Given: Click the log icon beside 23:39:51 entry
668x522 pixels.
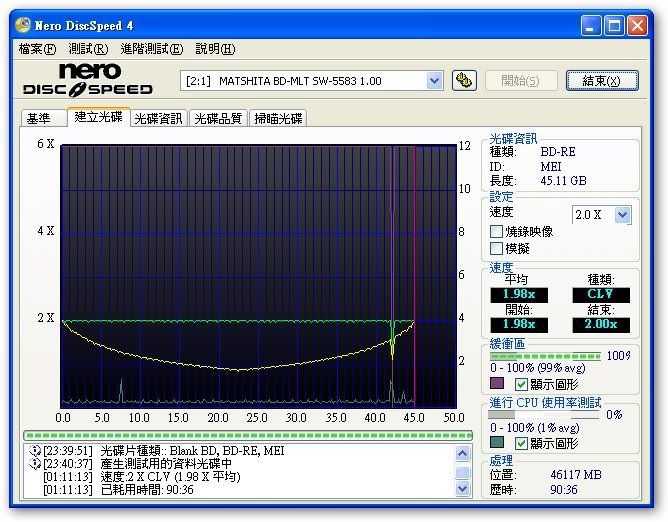Looking at the screenshot, I should [35, 451].
